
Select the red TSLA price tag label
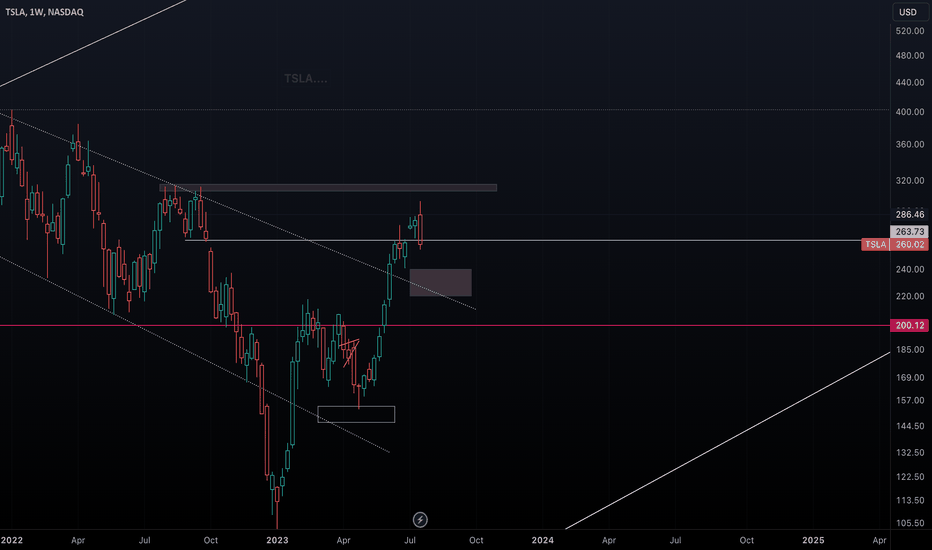(x=875, y=244)
